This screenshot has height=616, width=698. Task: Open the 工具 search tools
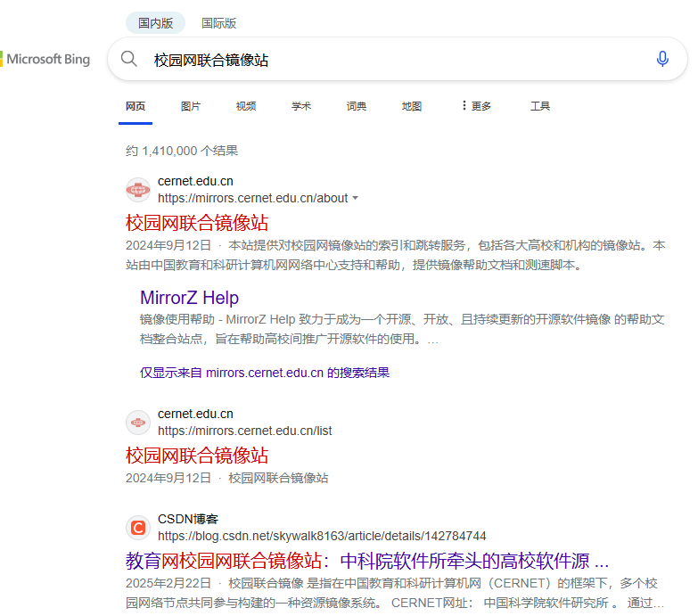tap(540, 106)
